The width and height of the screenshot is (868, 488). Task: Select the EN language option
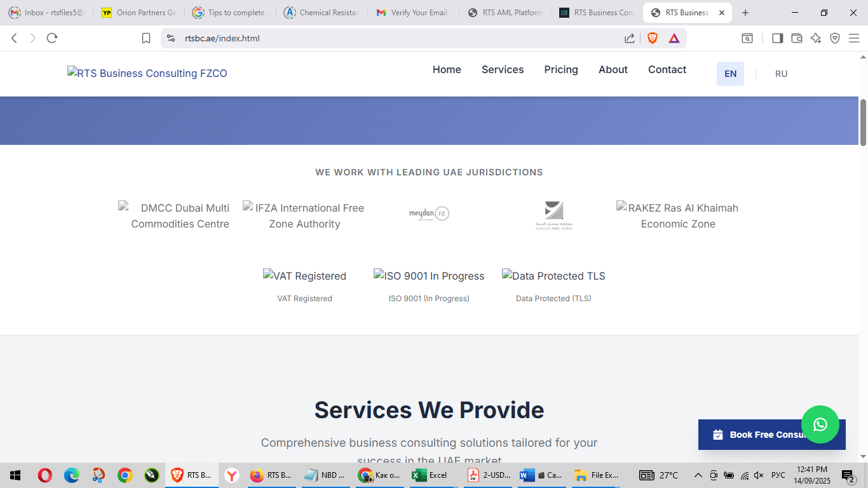click(730, 74)
